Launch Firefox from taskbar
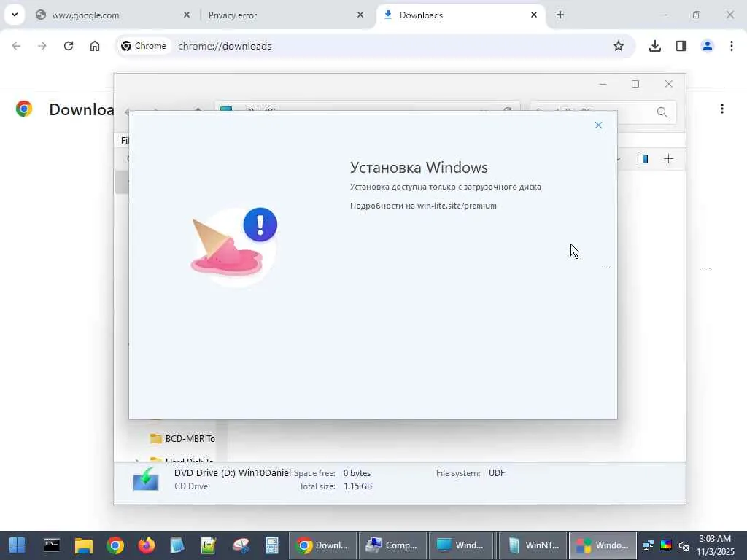 pos(147,545)
